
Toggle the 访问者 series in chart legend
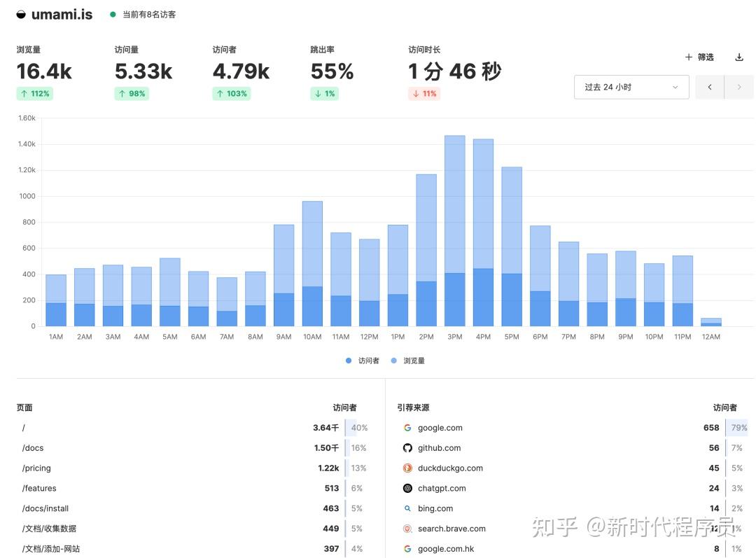pyautogui.click(x=363, y=361)
